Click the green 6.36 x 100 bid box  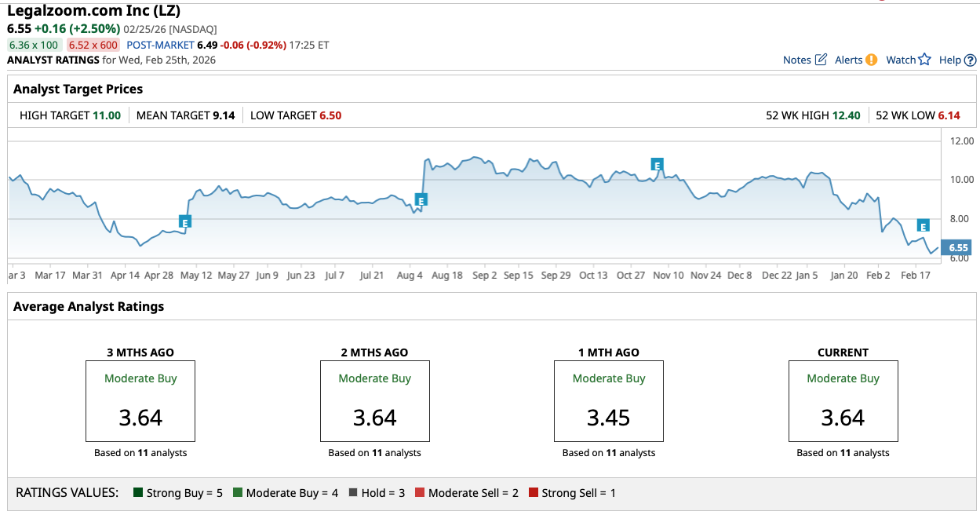34,45
